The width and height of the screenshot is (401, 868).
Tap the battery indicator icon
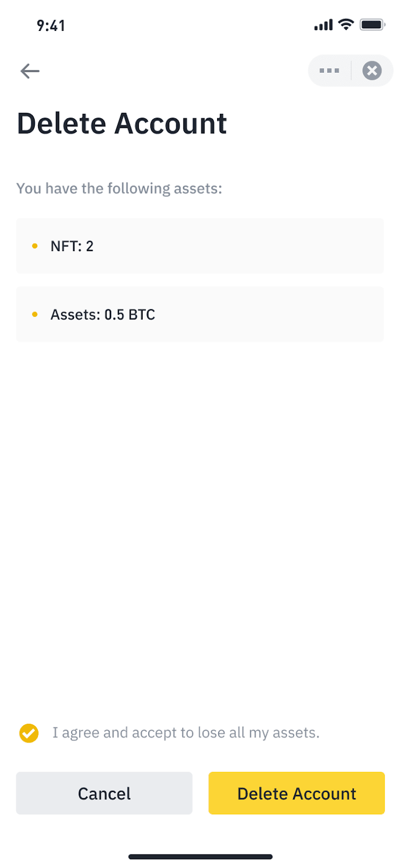(x=372, y=25)
